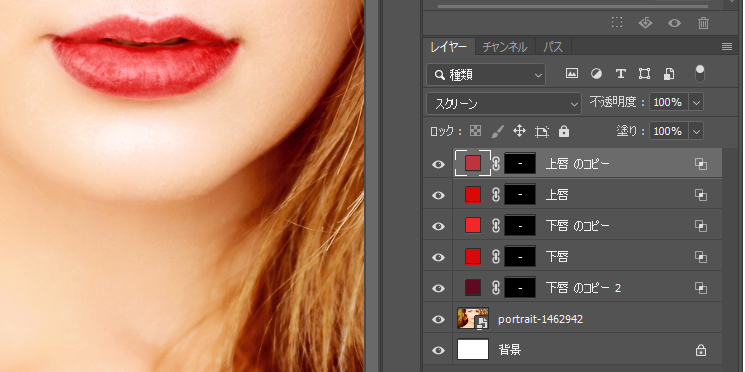Open the 塗り fill slider arrow
Viewport: 745px width, 372px height.
point(696,131)
